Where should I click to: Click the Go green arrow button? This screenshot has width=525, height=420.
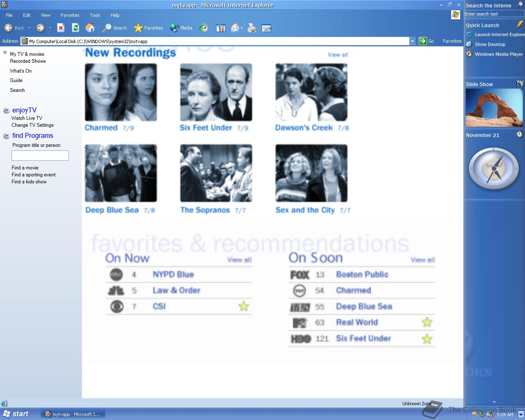pyautogui.click(x=423, y=41)
